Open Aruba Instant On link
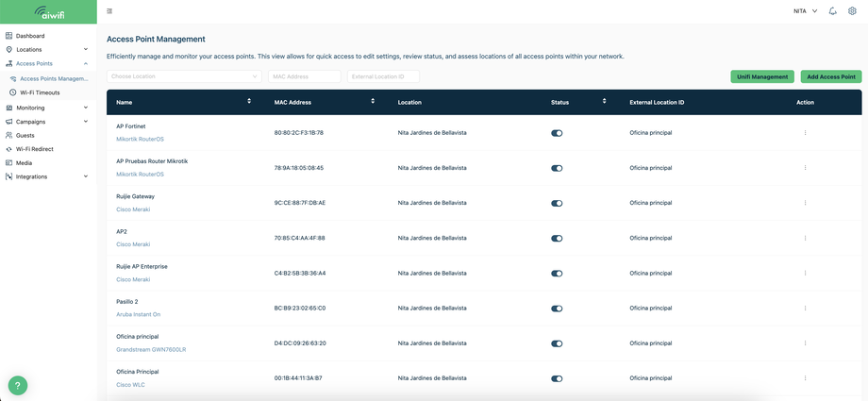 pyautogui.click(x=139, y=314)
